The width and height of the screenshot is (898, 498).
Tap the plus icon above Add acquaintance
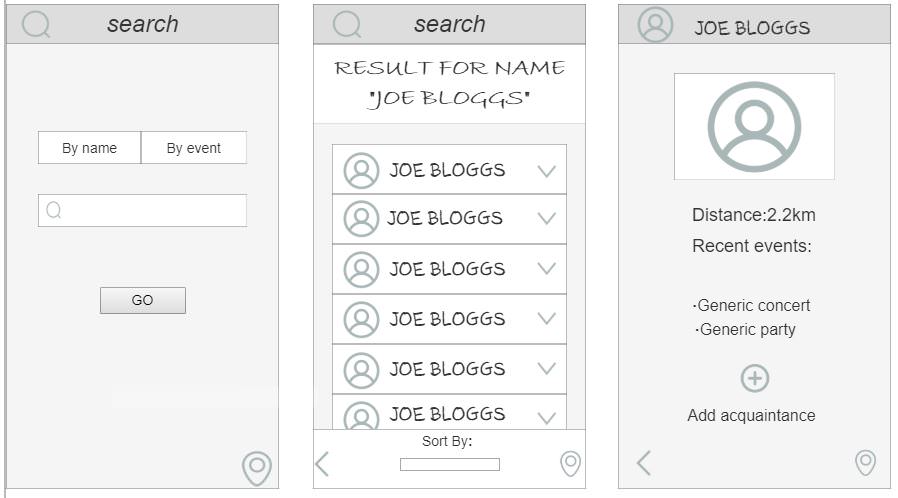(x=755, y=378)
